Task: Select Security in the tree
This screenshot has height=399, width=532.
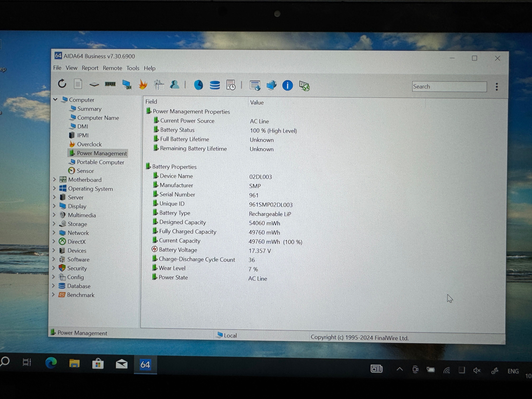Action: point(77,268)
